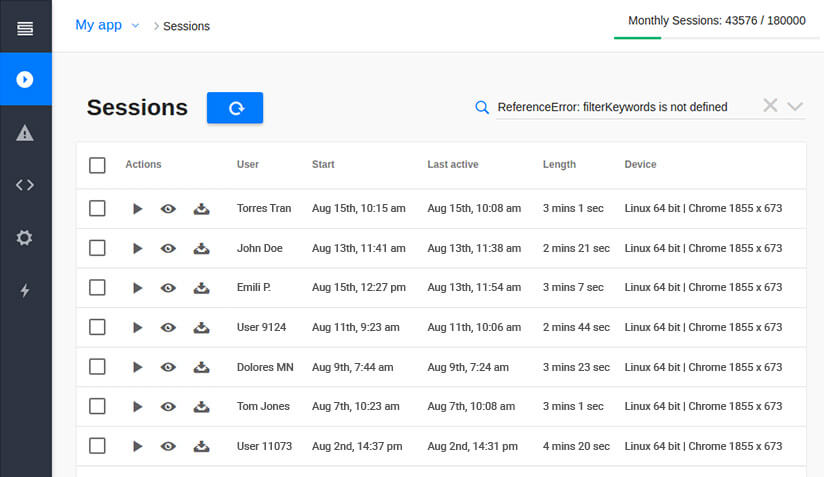Expand the search filter options chevron
This screenshot has height=477, width=824.
click(795, 106)
